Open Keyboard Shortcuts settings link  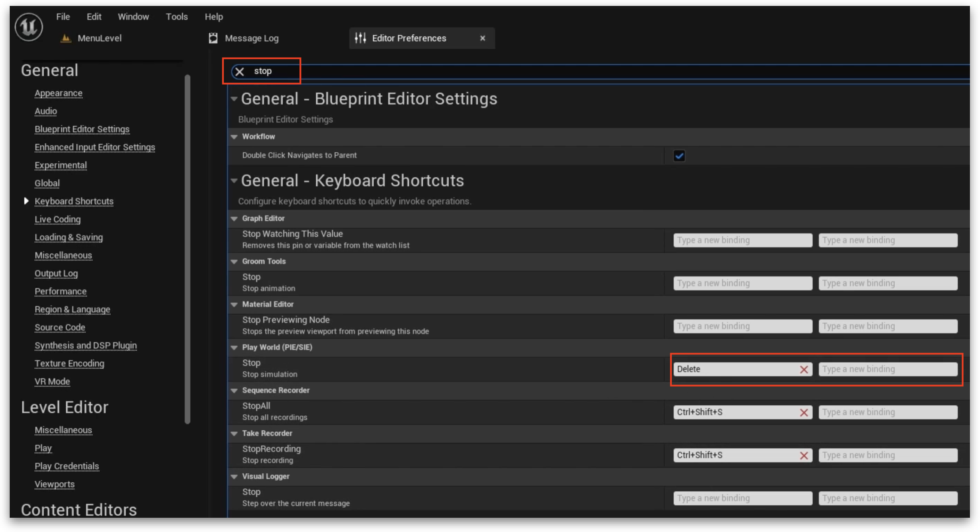[x=74, y=201]
